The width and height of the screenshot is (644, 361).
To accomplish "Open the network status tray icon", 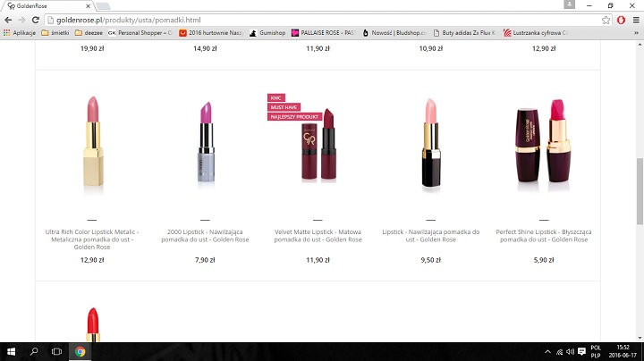I will [559, 351].
